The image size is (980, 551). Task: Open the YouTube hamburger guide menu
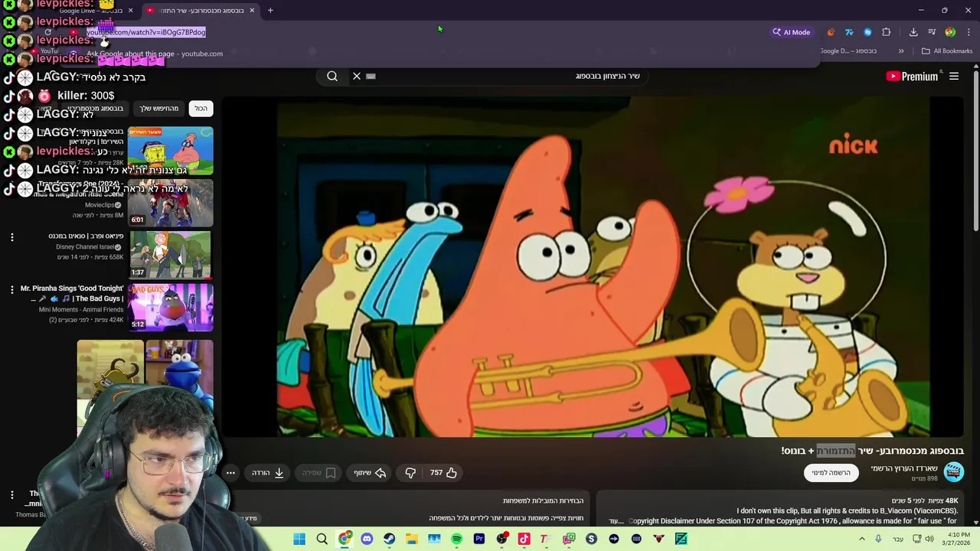954,76
